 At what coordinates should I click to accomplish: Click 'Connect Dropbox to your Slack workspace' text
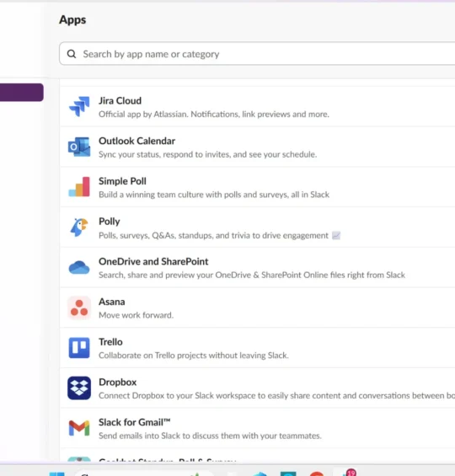pyautogui.click(x=276, y=396)
